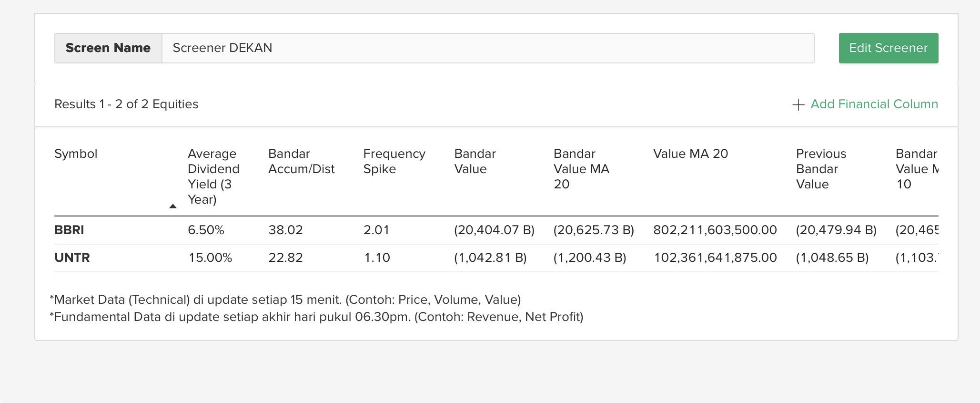This screenshot has width=980, height=403.
Task: Toggle the sort arrow under Symbol column
Action: [x=173, y=206]
